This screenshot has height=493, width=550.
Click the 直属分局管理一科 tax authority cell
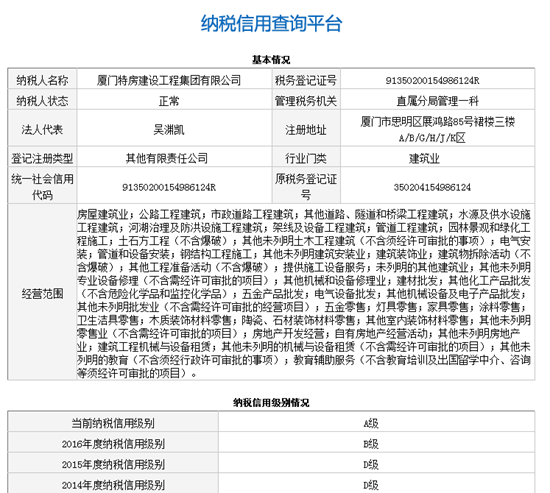[437, 101]
